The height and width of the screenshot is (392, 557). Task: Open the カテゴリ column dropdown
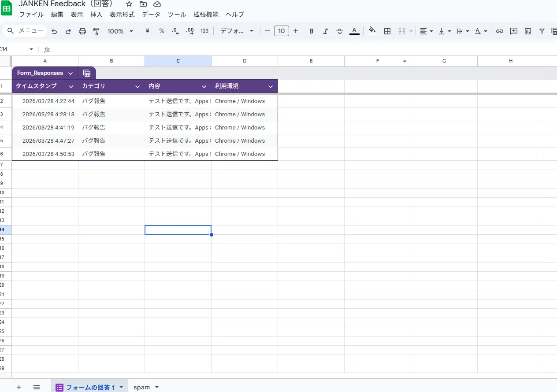(x=137, y=86)
